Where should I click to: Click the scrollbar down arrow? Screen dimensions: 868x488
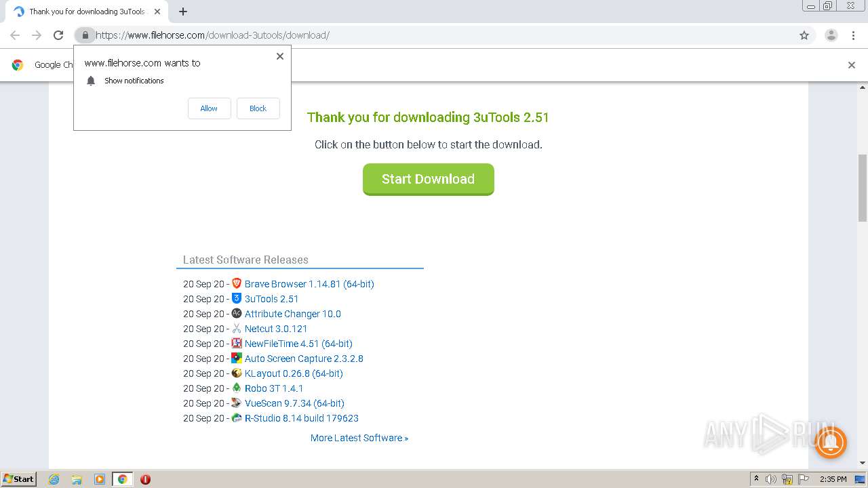click(863, 463)
